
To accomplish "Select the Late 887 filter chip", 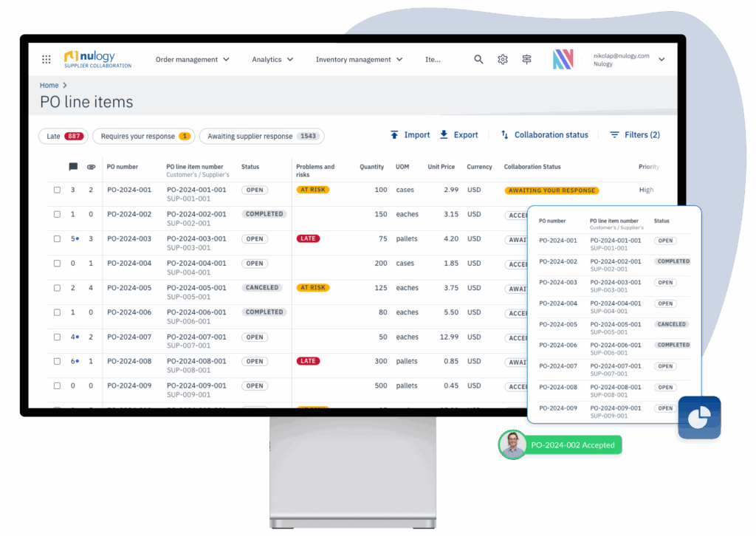I will coord(63,136).
